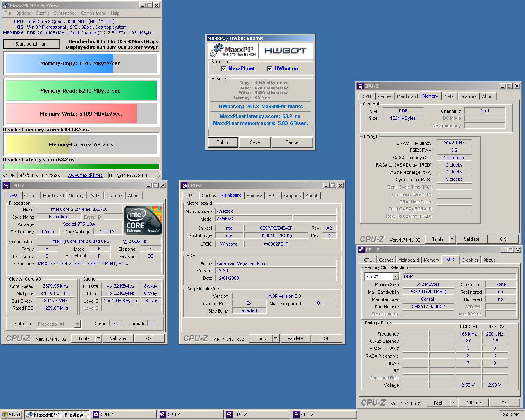Open the Help menu in MaxxMEM²

click(x=115, y=13)
